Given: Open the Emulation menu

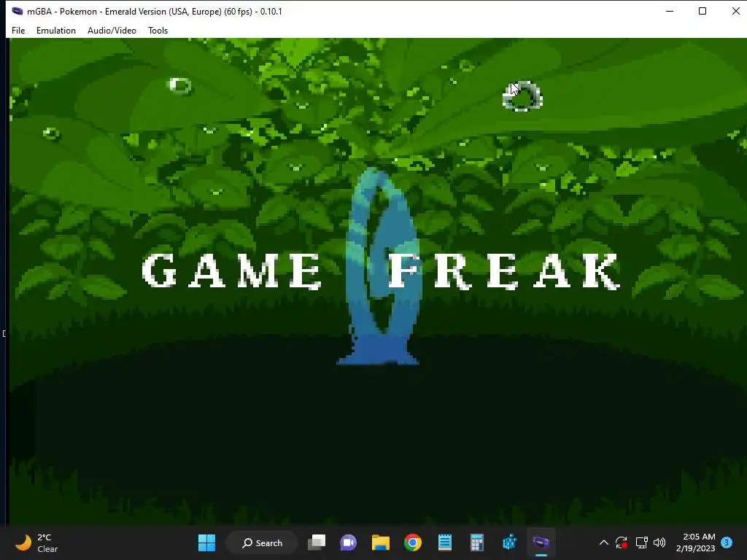Looking at the screenshot, I should click(55, 31).
